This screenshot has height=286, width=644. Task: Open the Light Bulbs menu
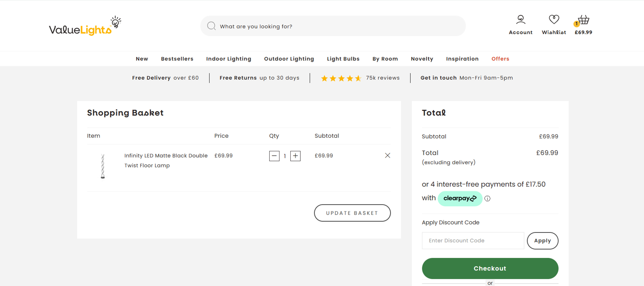343,59
